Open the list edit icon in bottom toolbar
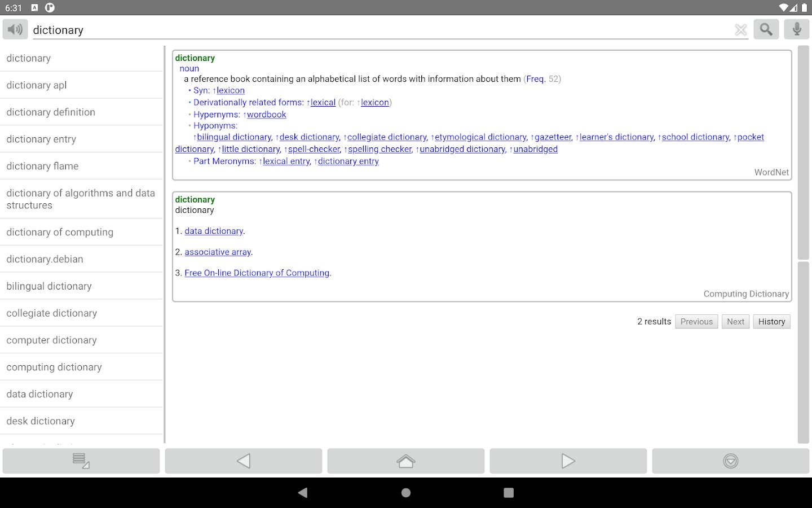The width and height of the screenshot is (812, 508). coord(81,461)
